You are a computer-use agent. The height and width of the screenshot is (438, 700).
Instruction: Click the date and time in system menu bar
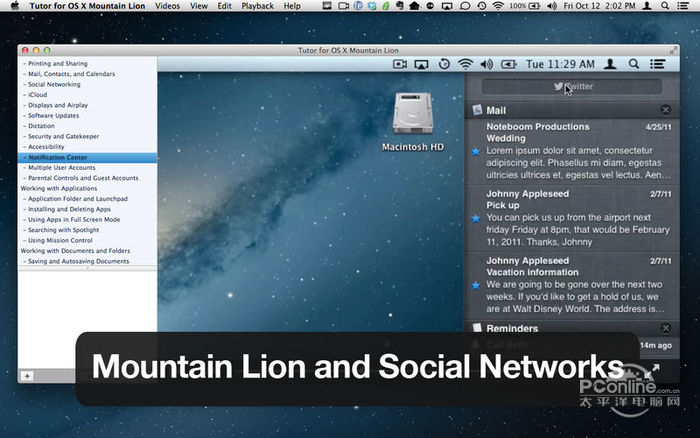pos(600,6)
